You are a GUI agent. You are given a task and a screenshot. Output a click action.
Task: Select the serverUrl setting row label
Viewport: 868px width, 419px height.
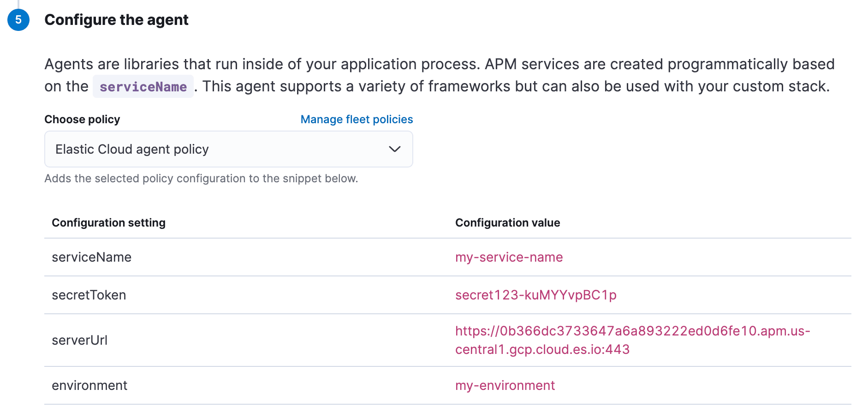[79, 340]
